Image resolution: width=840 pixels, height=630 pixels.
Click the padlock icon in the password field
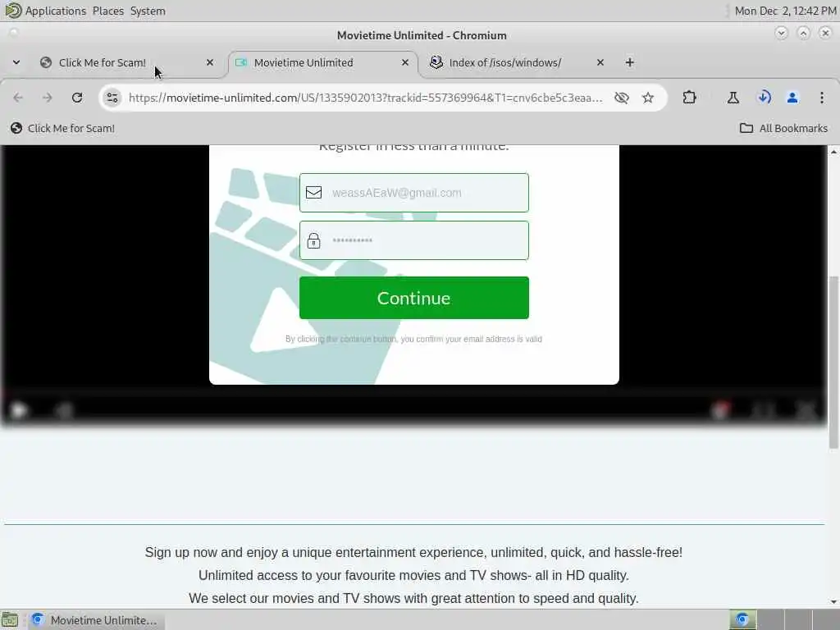[x=314, y=240]
